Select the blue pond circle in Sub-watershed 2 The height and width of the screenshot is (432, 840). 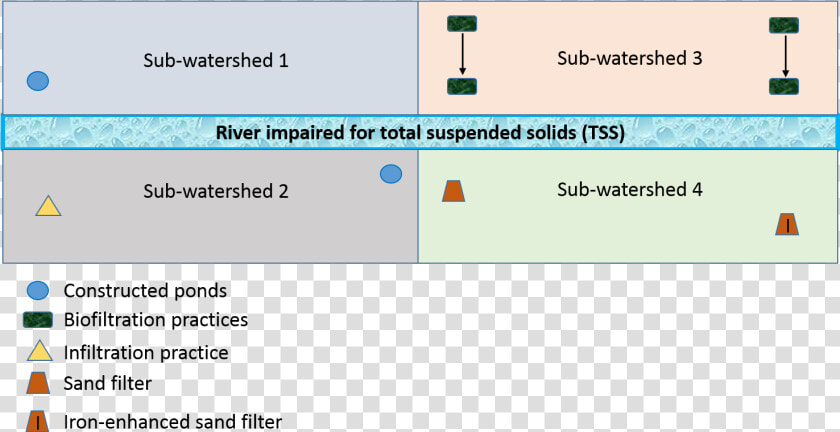pyautogui.click(x=391, y=174)
